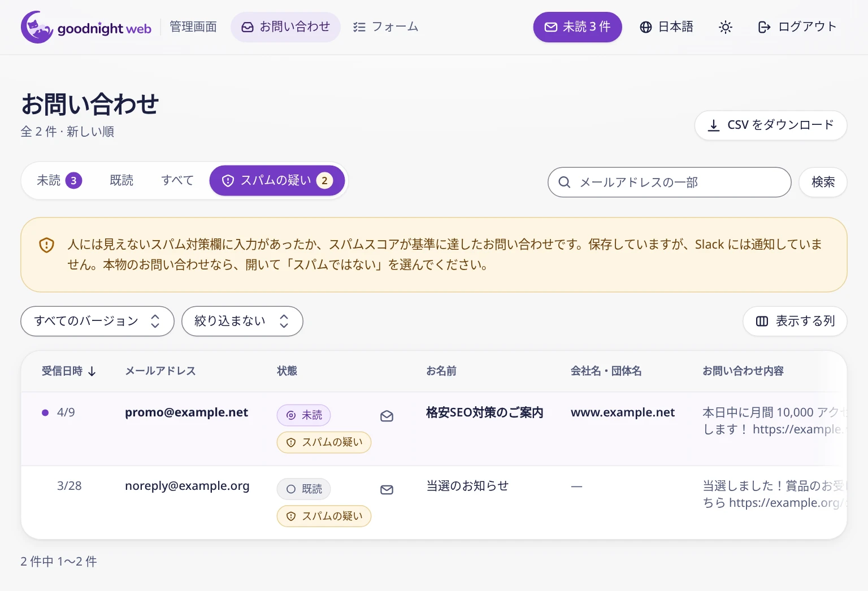The width and height of the screenshot is (868, 591).
Task: Click the 未読 3 件 button
Action: click(578, 27)
